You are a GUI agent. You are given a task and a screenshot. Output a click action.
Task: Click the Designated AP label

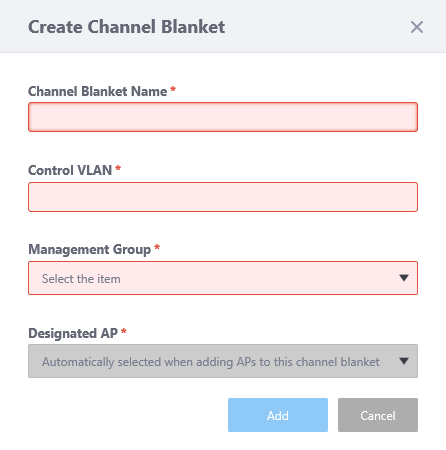coord(73,333)
